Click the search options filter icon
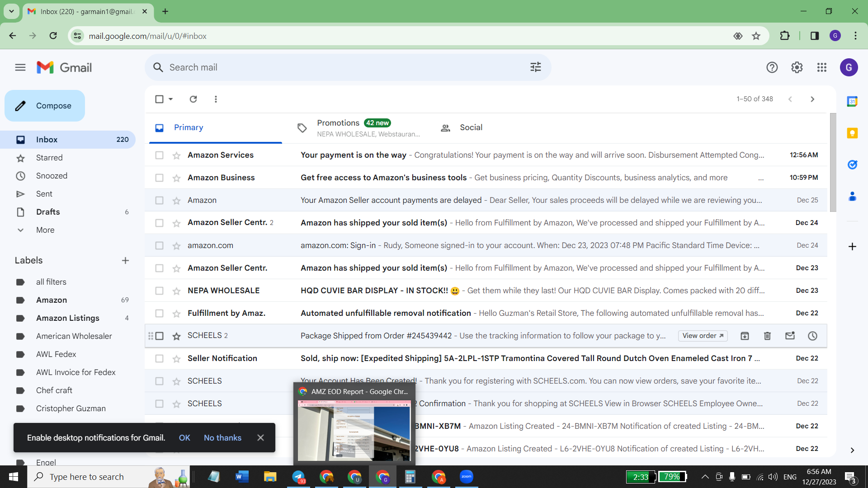868x488 pixels. click(536, 67)
